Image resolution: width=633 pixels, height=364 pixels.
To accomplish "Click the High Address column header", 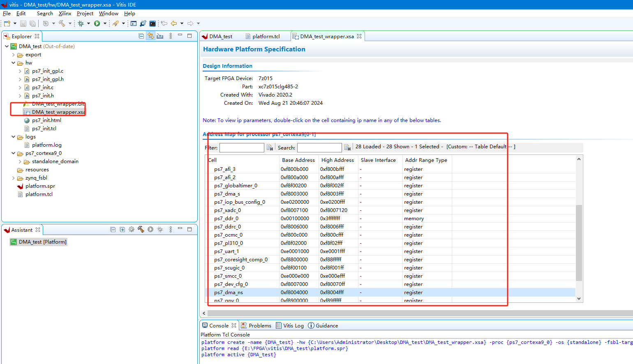I will tap(337, 160).
